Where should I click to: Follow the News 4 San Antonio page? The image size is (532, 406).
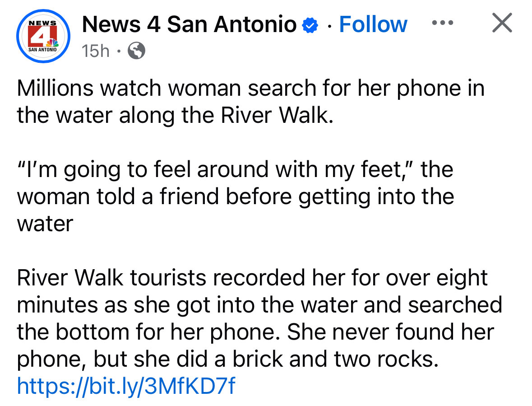[x=373, y=24]
